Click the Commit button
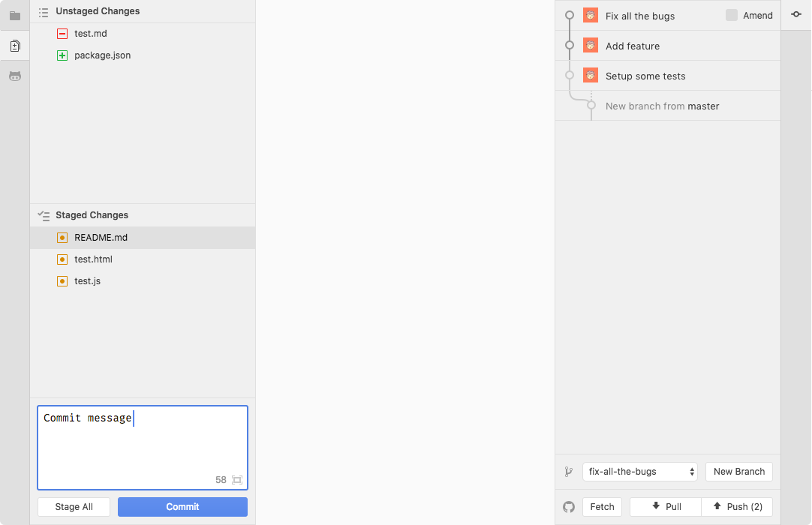This screenshot has height=525, width=812. click(182, 507)
